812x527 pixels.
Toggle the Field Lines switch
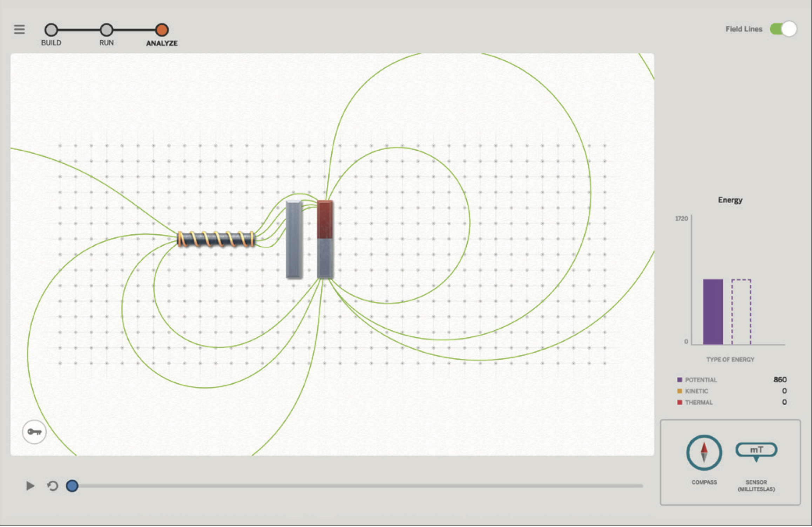pyautogui.click(x=783, y=29)
